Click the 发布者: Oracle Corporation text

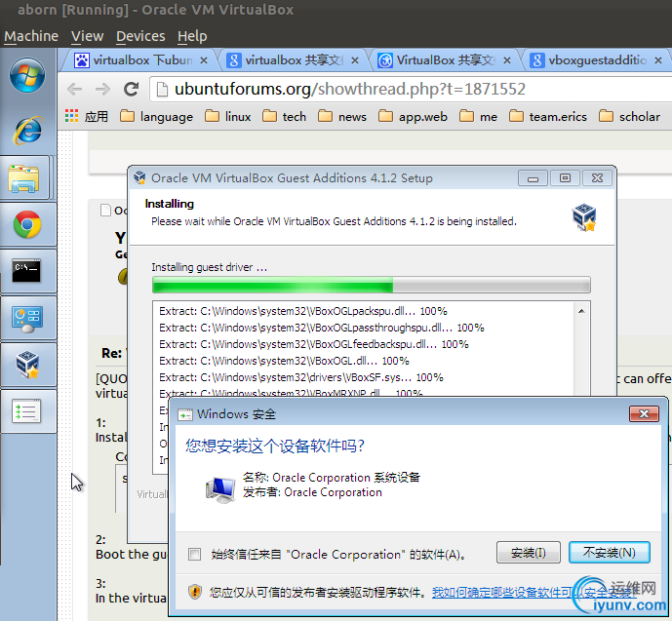(312, 492)
